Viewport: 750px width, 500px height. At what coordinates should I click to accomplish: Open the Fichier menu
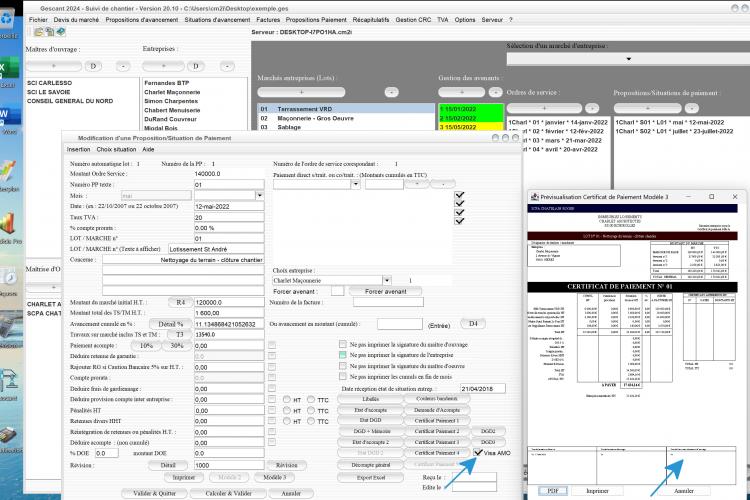(x=38, y=20)
